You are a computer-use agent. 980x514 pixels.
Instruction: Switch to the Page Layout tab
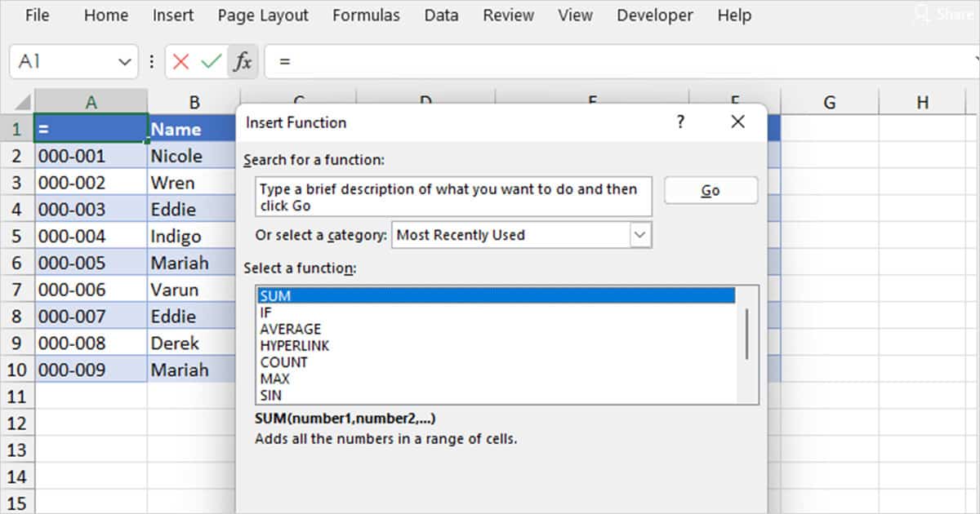click(x=263, y=16)
